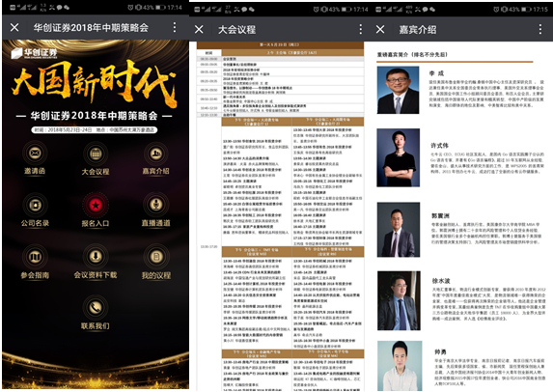Screen dimensions: 553x392
Task: Close the 华创证券2018年中期策略会 page
Action: click(14, 27)
